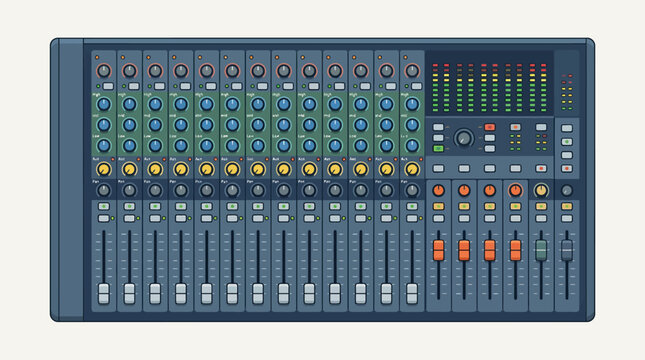Viewport: 645px width, 360px height.
Task: Click the Mid EQ knob on channel 2
Action: pos(130,125)
